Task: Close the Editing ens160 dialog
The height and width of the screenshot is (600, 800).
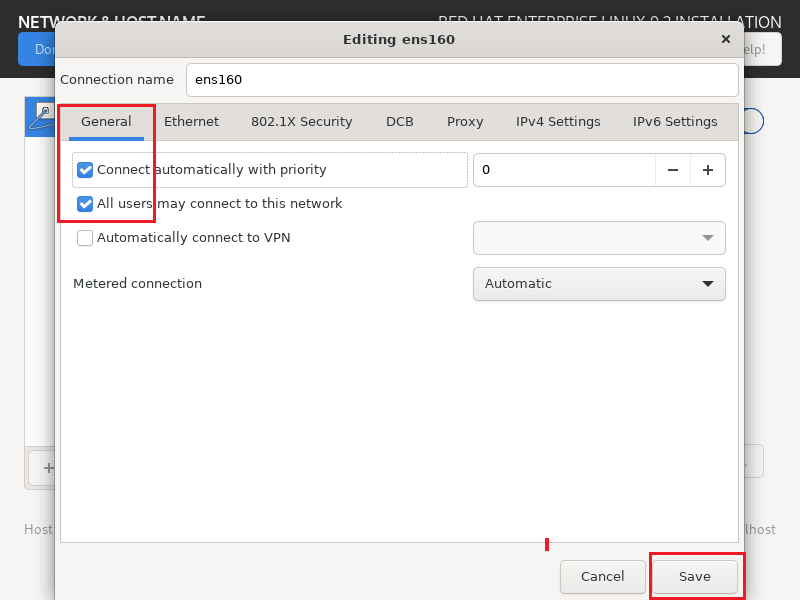Action: [x=726, y=39]
